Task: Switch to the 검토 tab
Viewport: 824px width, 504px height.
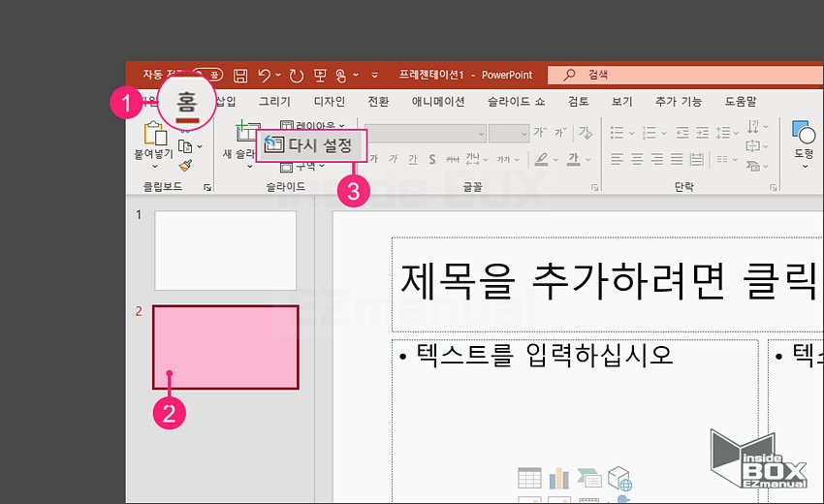Action: (x=579, y=102)
